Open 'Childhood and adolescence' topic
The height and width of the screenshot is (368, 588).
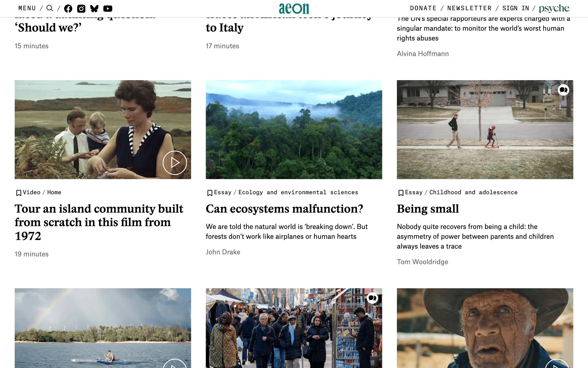[x=473, y=192]
